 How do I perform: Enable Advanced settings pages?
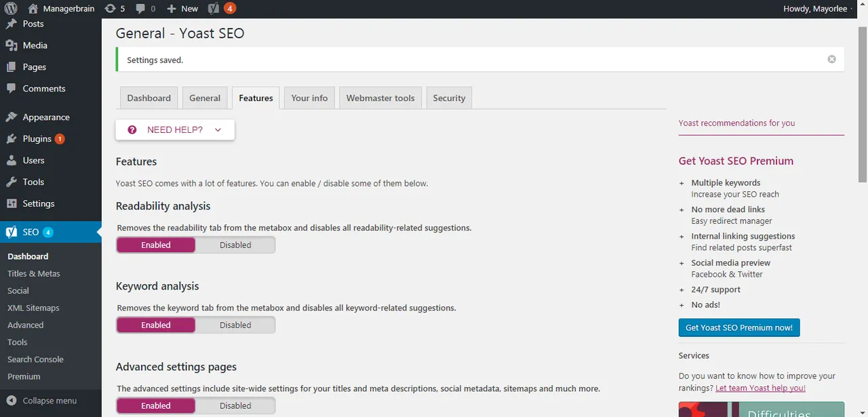156,406
